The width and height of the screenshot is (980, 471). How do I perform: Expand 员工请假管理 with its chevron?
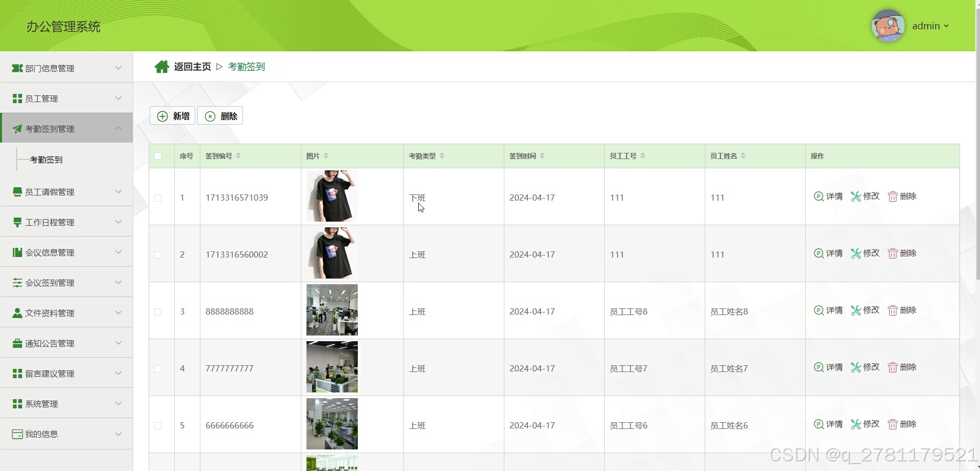118,191
